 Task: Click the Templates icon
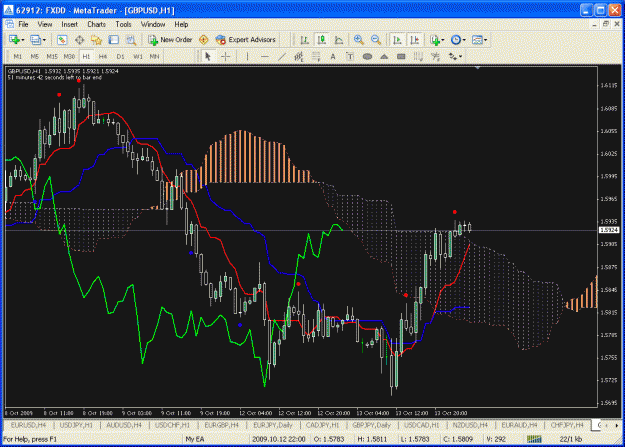pyautogui.click(x=477, y=39)
